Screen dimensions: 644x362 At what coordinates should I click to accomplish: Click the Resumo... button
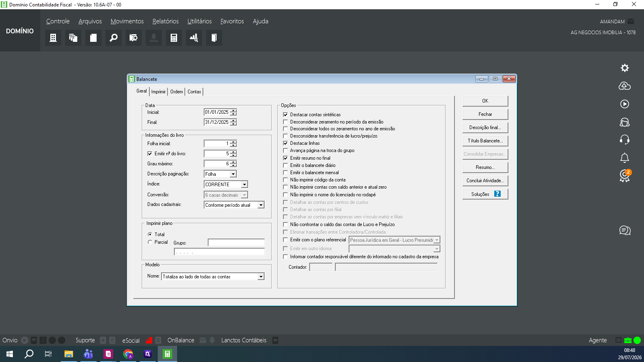485,167
